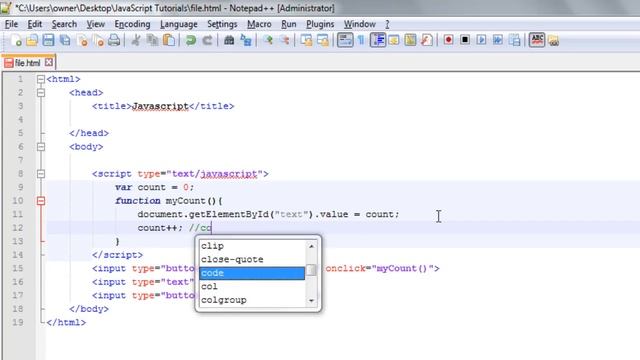This screenshot has width=640, height=360.
Task: Open the Settings menu
Action: [x=222, y=24]
